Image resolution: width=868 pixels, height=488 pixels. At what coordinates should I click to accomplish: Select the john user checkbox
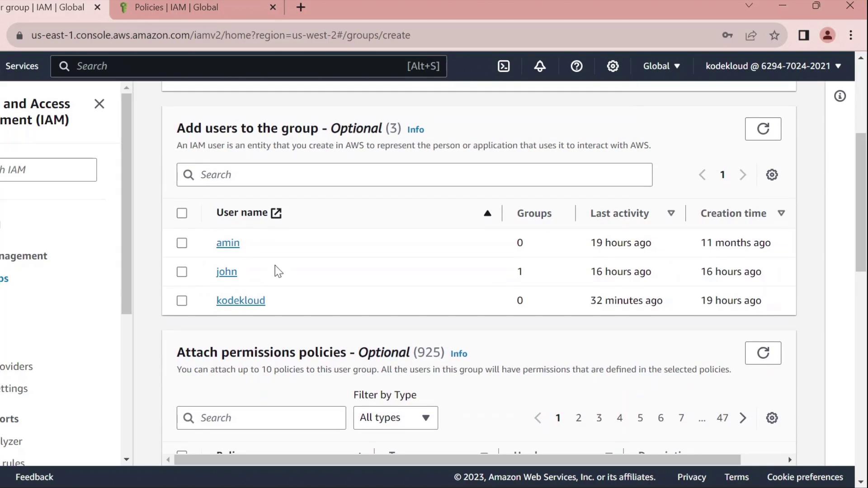182,272
